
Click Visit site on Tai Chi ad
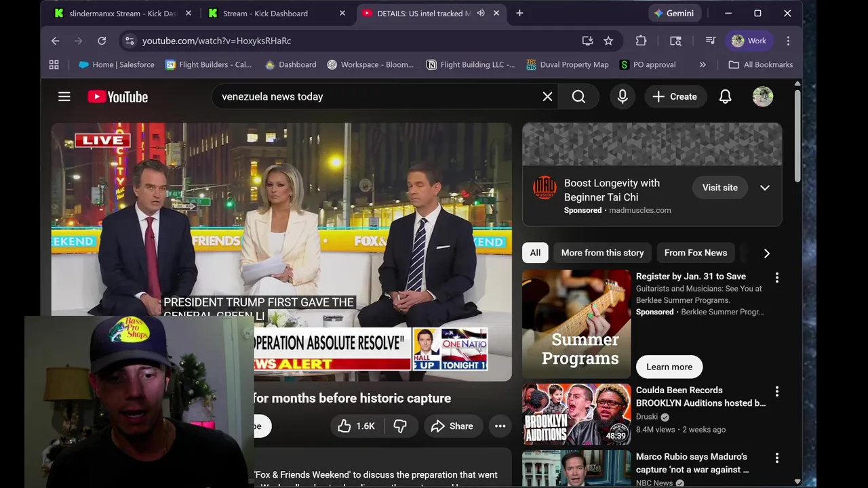(x=719, y=188)
